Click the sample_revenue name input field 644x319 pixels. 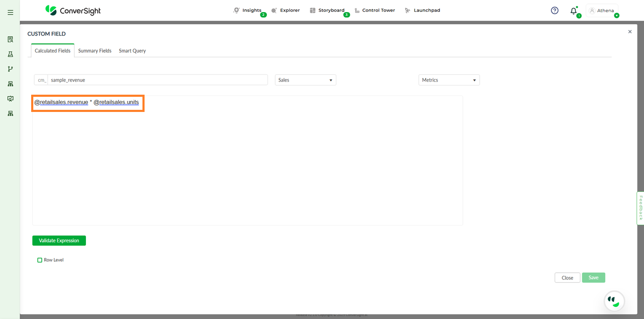click(x=157, y=80)
